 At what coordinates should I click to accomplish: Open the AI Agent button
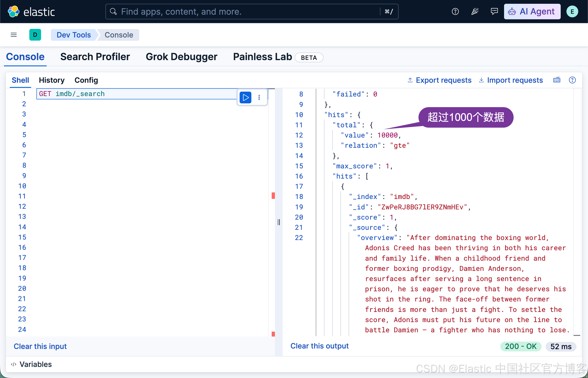[532, 12]
